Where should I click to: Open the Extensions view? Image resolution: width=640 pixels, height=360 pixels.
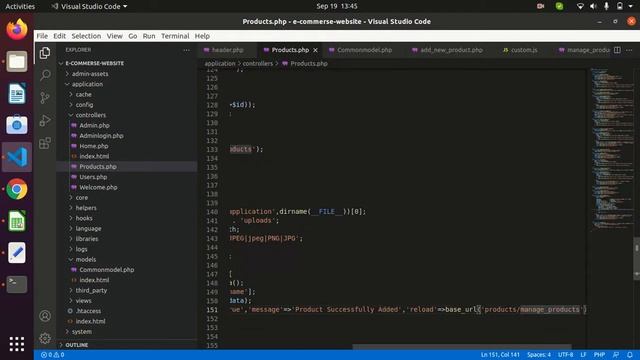[x=45, y=143]
